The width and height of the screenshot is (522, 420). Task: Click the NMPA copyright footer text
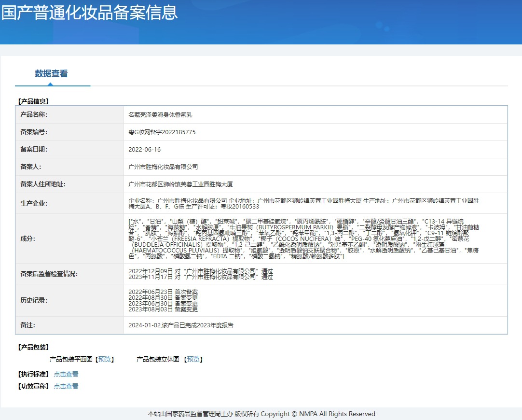[261, 414]
